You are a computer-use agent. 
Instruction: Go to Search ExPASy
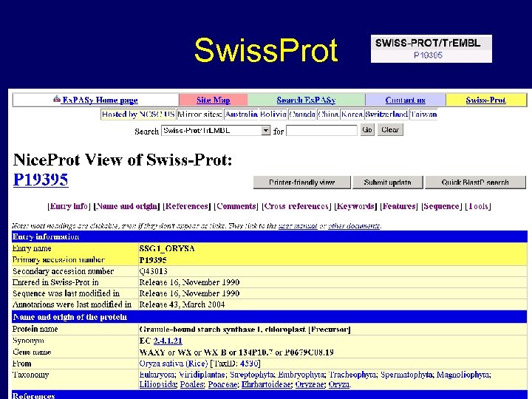[306, 100]
